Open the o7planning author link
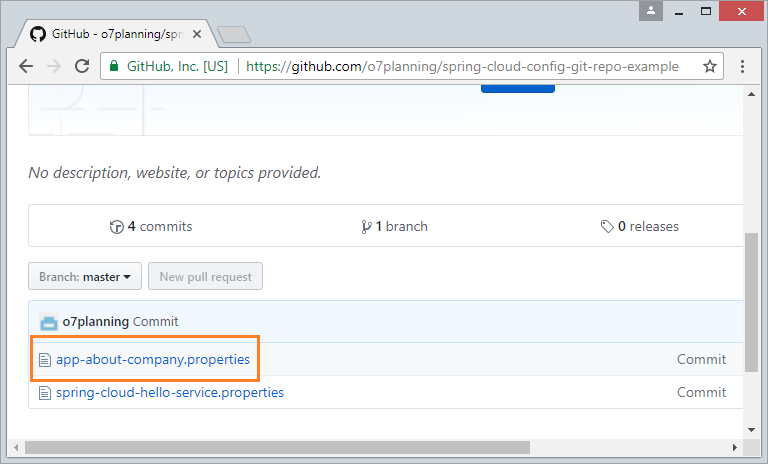Image resolution: width=768 pixels, height=464 pixels. click(x=96, y=322)
